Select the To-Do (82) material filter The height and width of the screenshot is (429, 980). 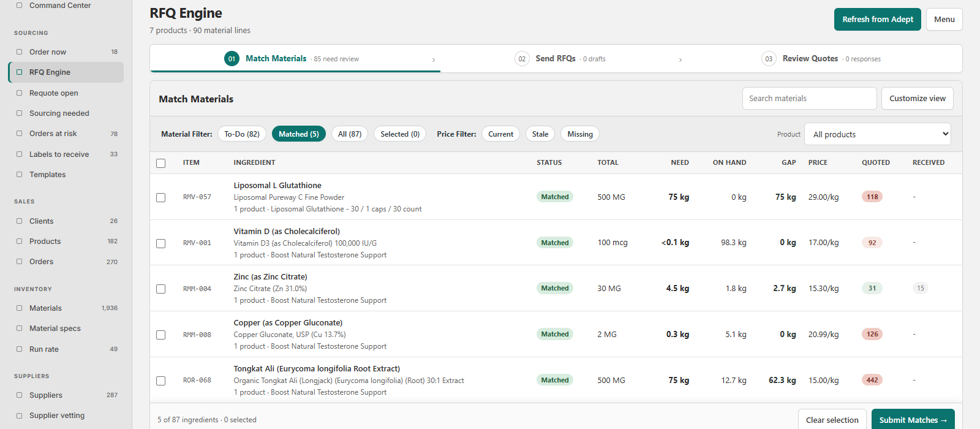(242, 134)
